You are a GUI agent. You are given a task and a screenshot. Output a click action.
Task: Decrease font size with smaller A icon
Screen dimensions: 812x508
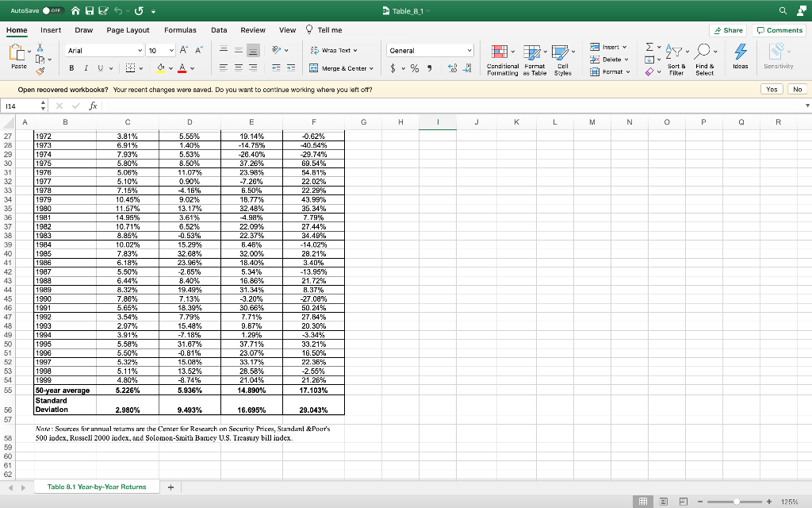(x=199, y=50)
